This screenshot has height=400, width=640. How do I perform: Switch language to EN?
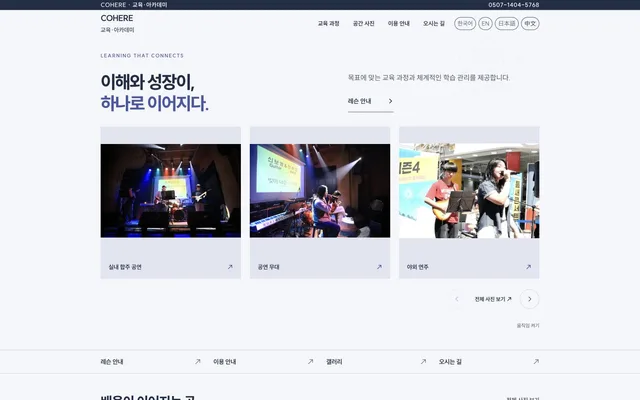coord(485,24)
